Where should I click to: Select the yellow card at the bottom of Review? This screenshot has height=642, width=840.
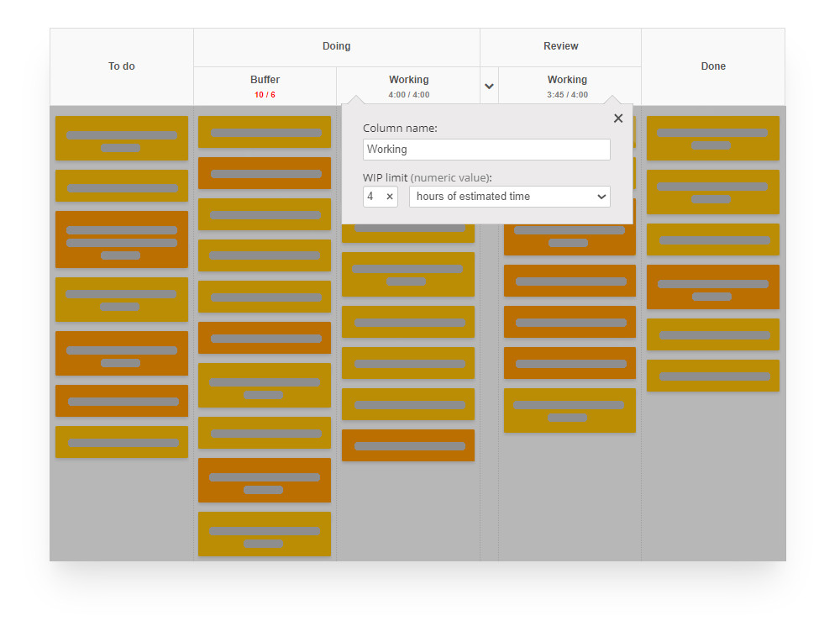(x=570, y=410)
